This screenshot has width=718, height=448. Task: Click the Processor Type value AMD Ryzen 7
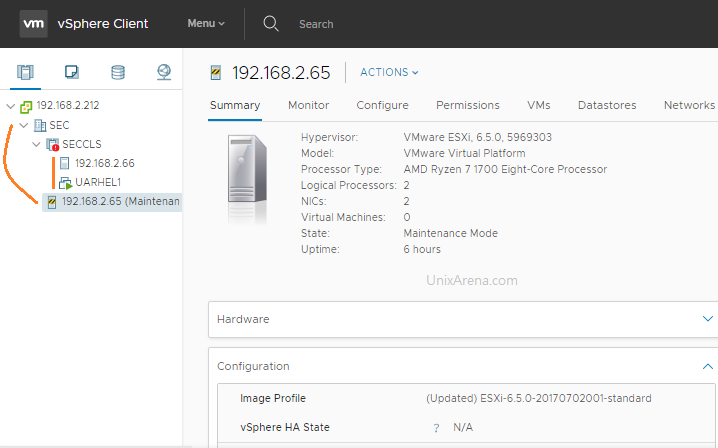(x=505, y=169)
